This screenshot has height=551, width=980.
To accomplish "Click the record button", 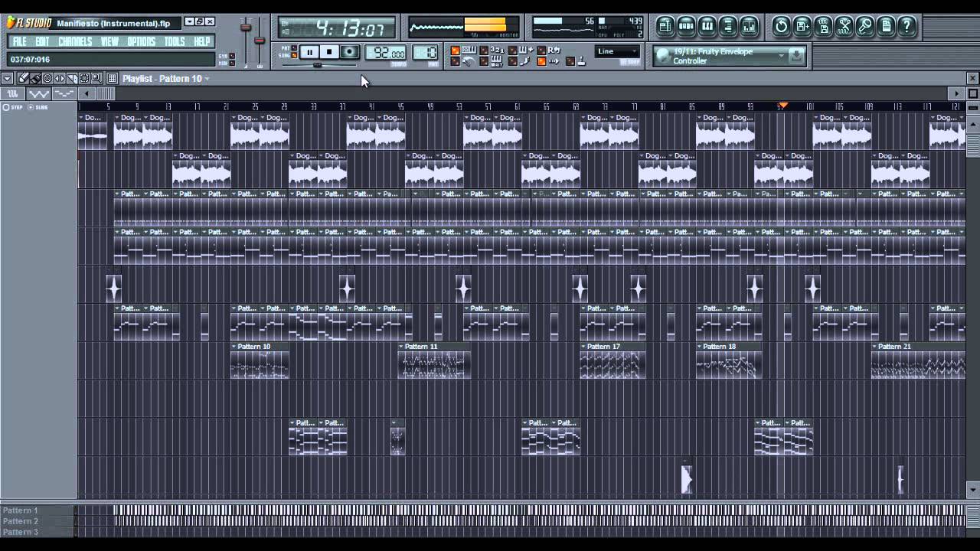I will 349,52.
